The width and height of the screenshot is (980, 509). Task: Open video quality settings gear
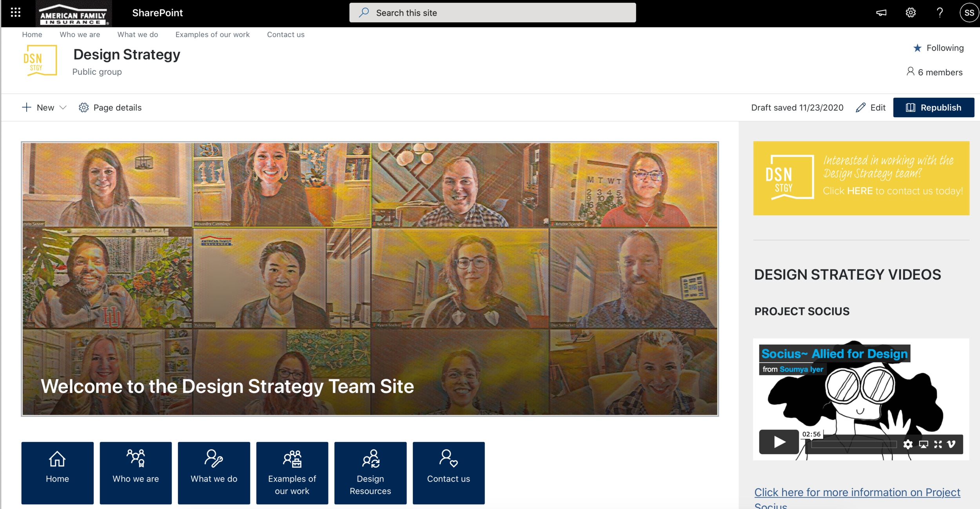908,444
